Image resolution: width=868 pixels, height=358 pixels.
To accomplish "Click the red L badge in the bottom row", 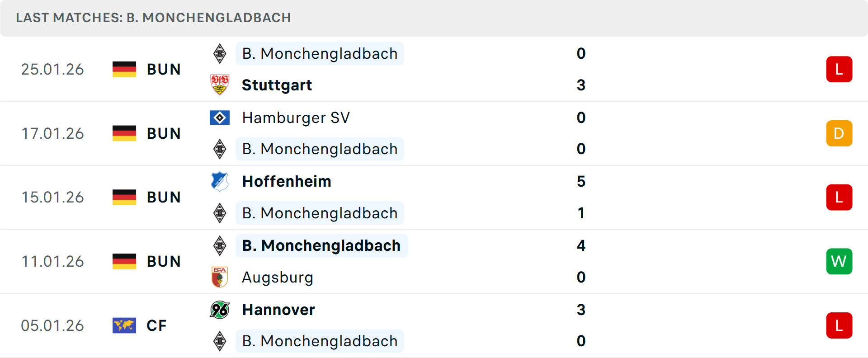I will (839, 325).
